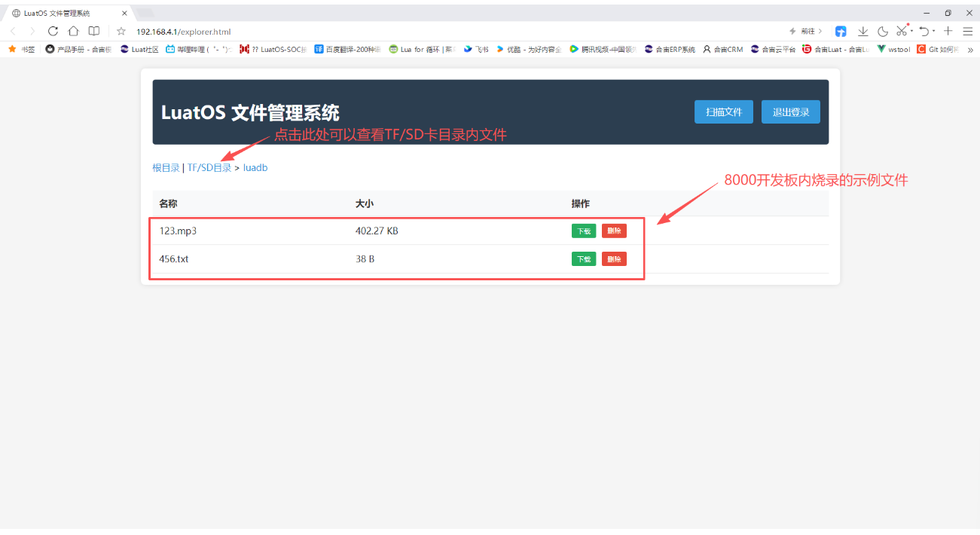Toggle the bookmark star in address bar

pos(120,32)
